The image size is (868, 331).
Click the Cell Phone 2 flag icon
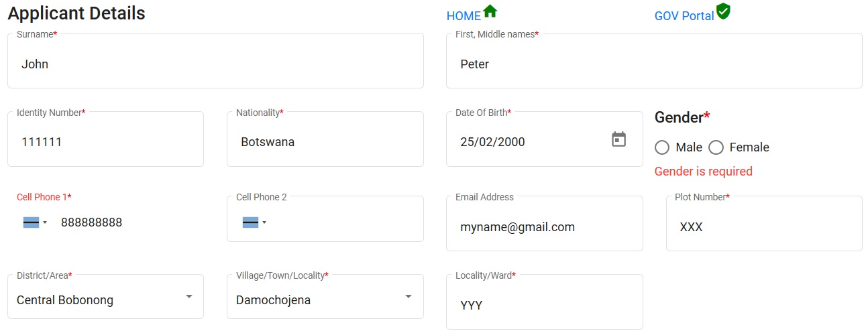pyautogui.click(x=250, y=222)
